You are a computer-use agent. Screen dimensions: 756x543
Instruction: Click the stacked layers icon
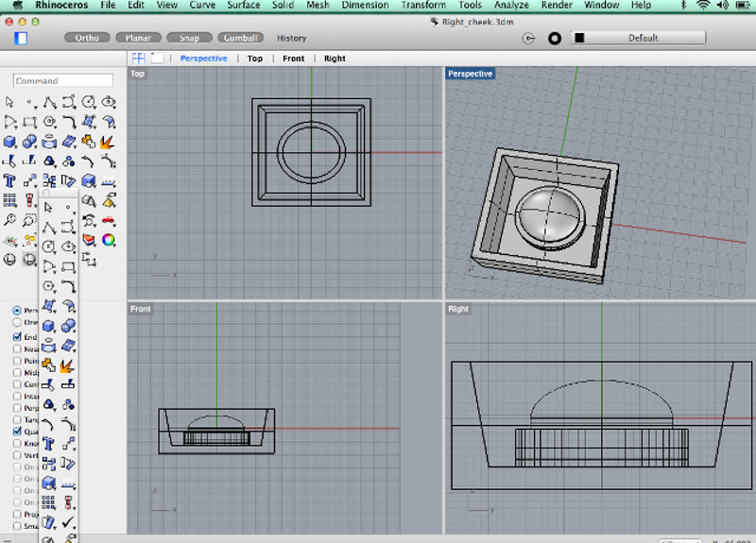88,240
